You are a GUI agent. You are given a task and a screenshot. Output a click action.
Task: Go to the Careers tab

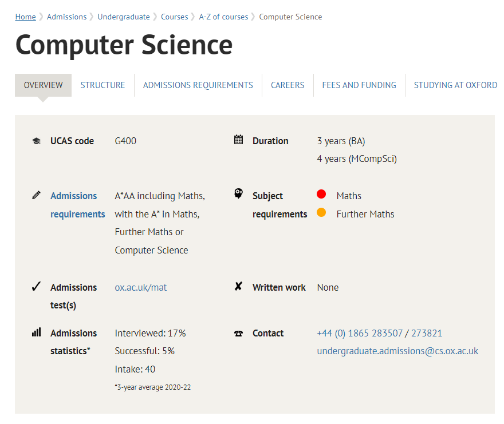tap(288, 85)
